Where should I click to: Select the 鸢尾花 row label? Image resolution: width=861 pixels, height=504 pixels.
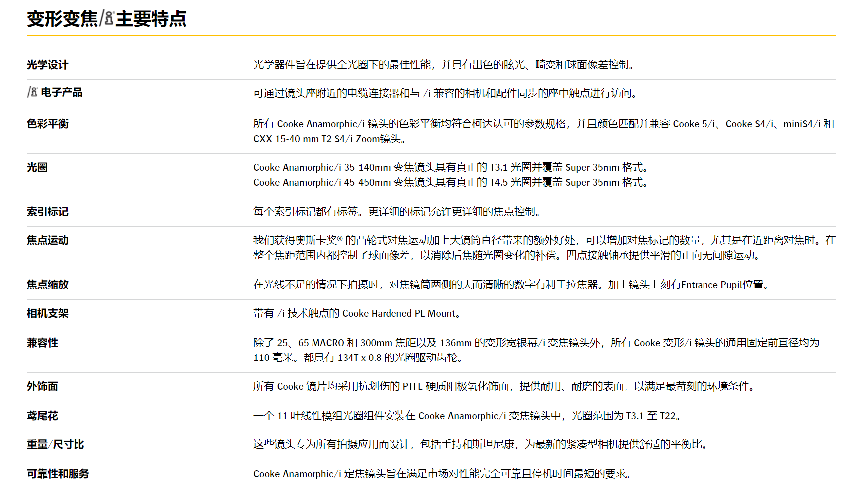[42, 416]
